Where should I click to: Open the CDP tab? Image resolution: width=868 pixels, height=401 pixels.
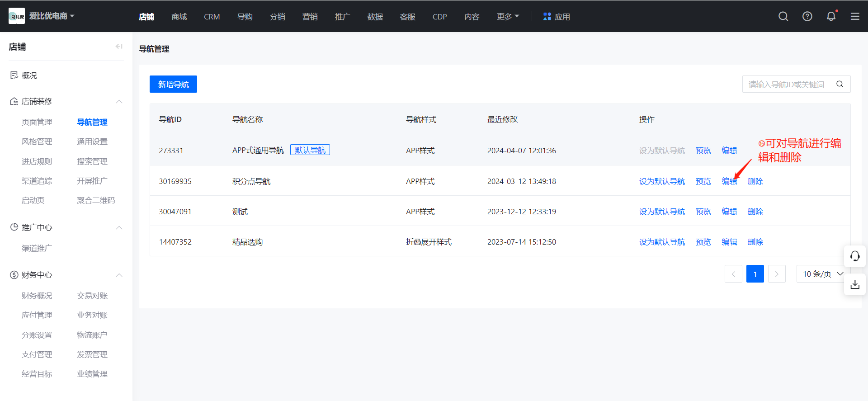pos(439,17)
